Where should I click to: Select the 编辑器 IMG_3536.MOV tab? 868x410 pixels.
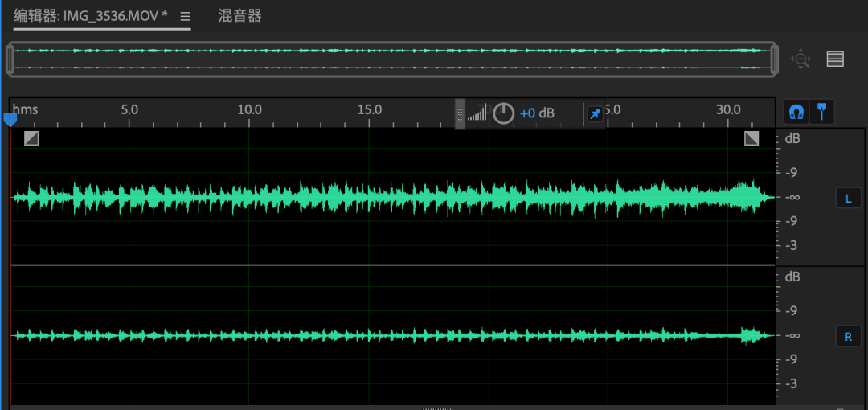(x=91, y=16)
